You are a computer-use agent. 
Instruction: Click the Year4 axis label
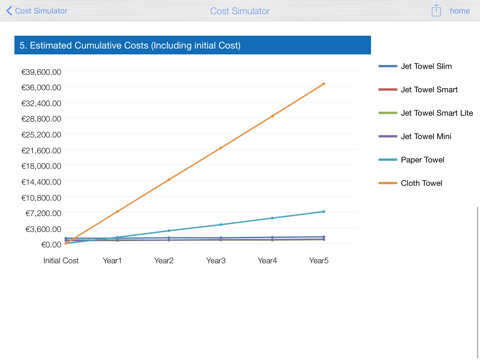[267, 261]
